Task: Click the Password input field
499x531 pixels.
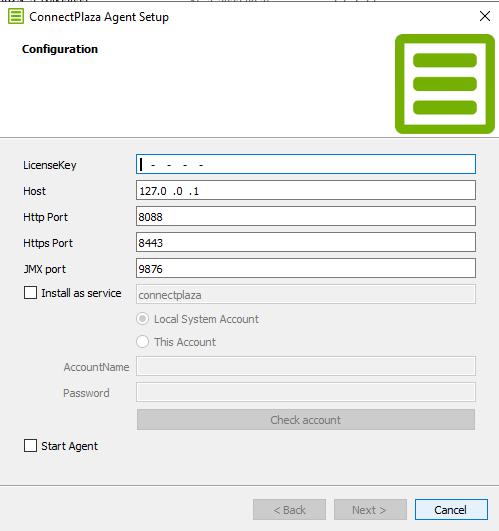Action: click(x=306, y=392)
